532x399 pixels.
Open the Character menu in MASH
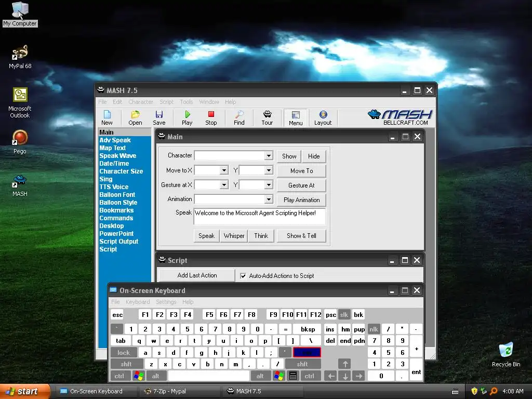tap(140, 102)
